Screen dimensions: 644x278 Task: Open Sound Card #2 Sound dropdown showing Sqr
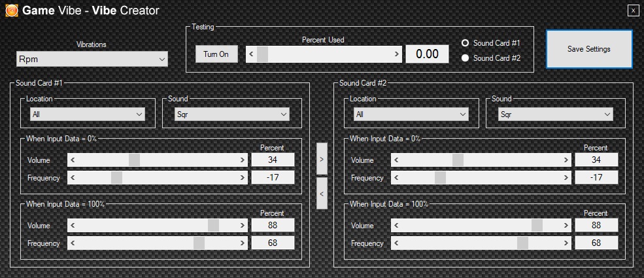click(x=555, y=114)
